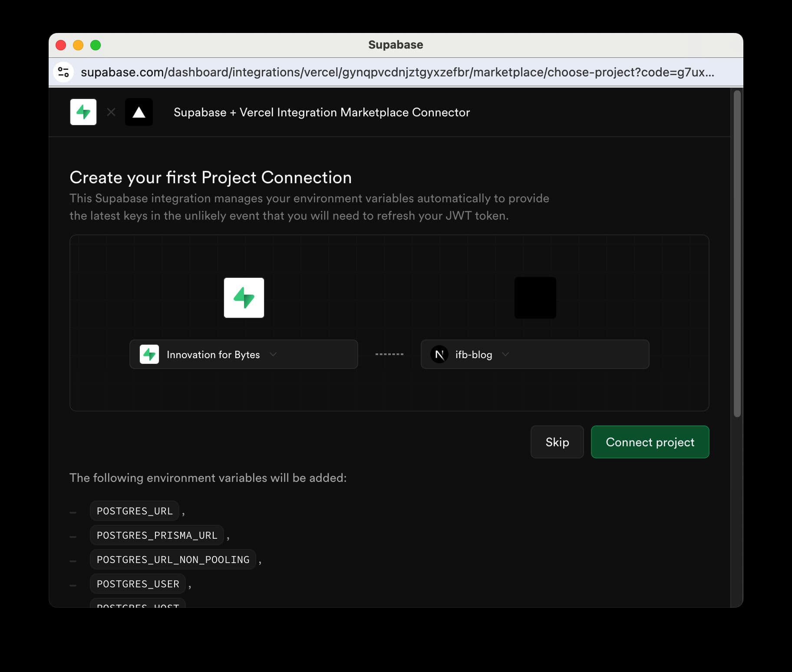
Task: Click the POSTGRES_URL_NON_POOLING variable tag
Action: 173,560
